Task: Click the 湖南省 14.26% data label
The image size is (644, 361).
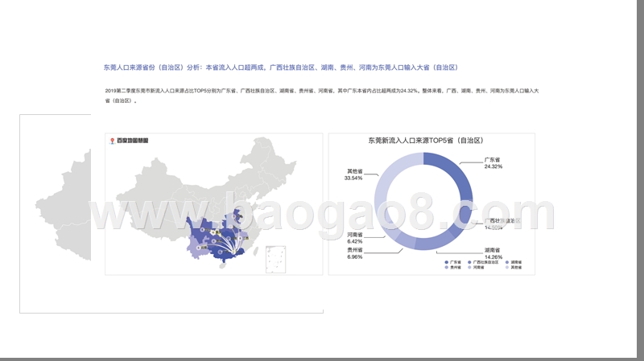Action: tap(493, 253)
